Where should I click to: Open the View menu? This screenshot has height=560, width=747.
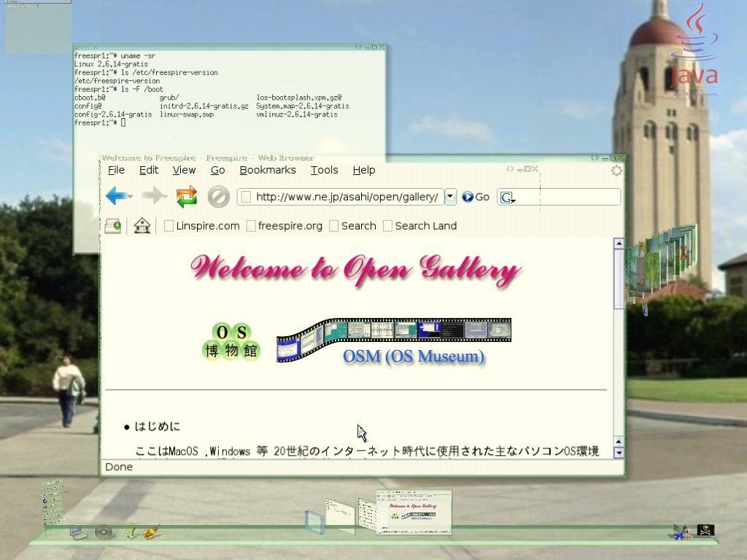(x=184, y=170)
